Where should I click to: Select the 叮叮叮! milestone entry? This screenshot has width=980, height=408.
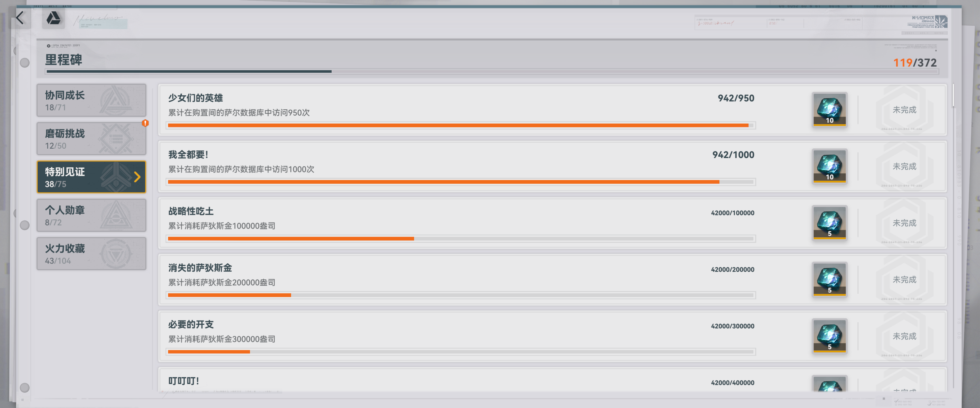click(552, 380)
